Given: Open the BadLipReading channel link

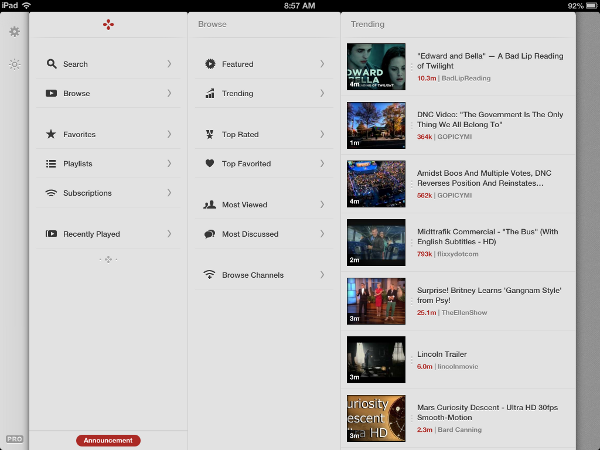Looking at the screenshot, I should (x=466, y=77).
